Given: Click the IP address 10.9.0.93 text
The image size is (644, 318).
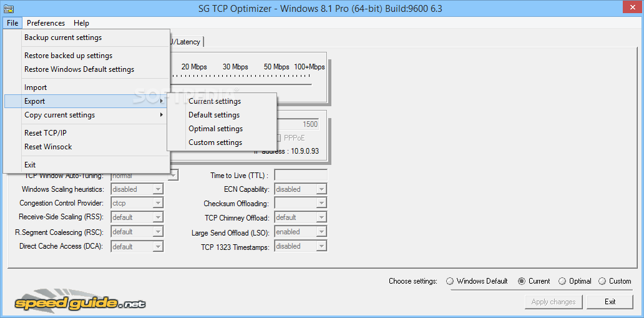Looking at the screenshot, I should [305, 151].
